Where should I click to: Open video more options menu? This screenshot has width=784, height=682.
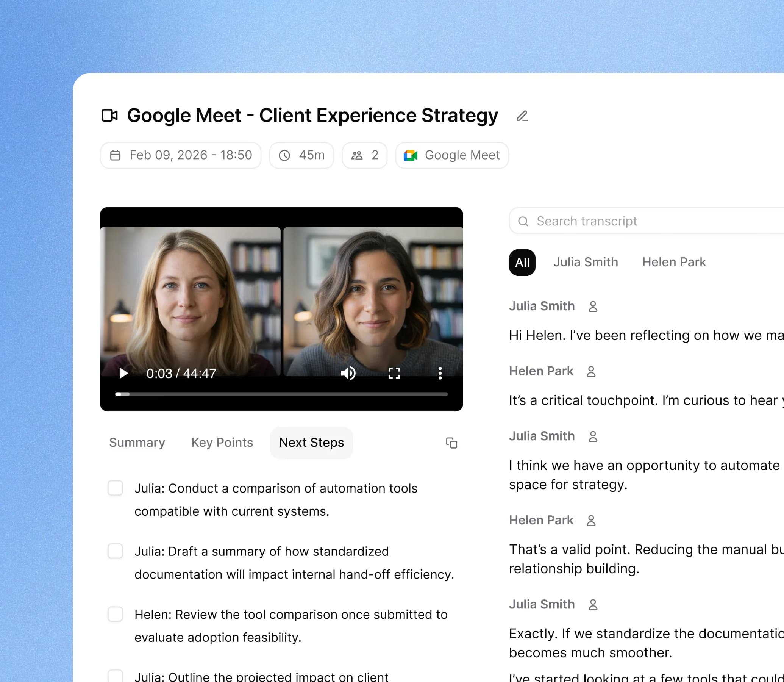(x=440, y=373)
